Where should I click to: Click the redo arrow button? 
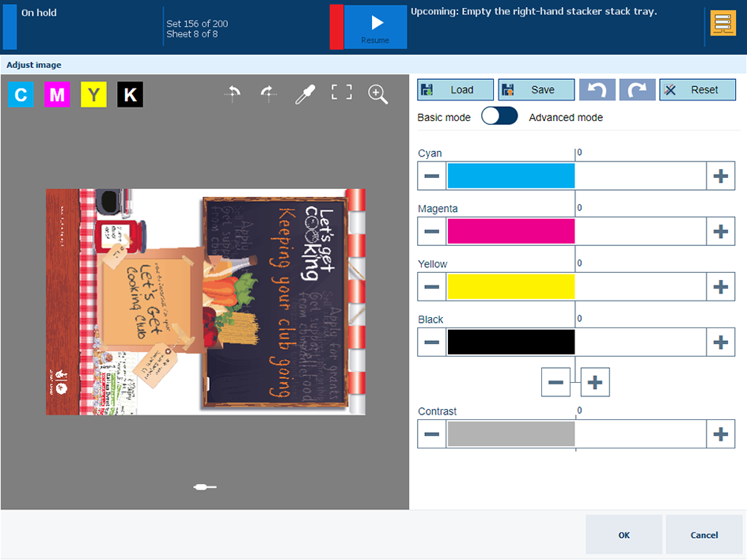tap(637, 89)
